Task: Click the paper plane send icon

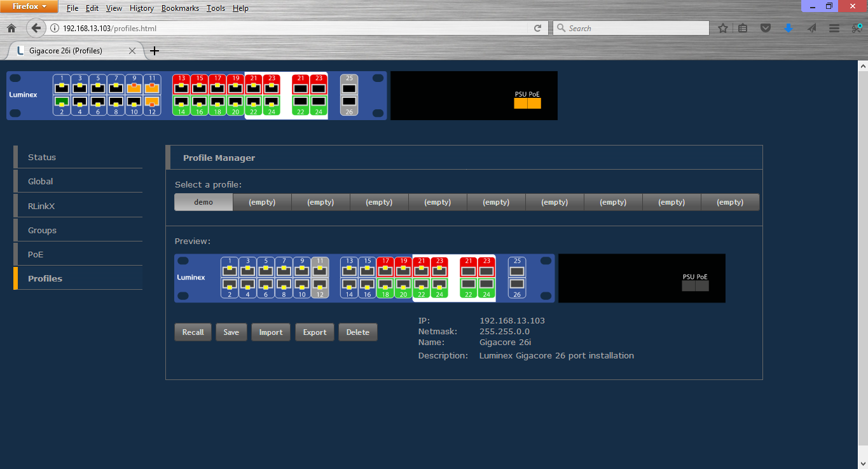Action: pos(811,28)
